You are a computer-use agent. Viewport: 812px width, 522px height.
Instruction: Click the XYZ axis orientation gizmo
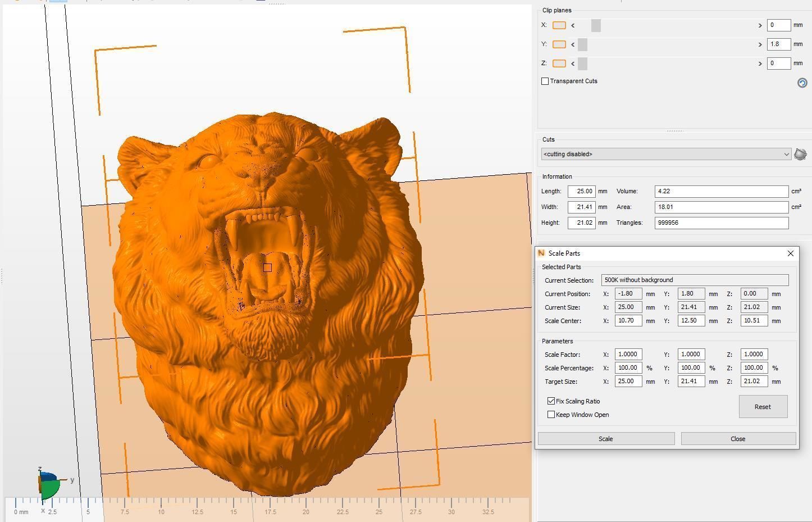(x=49, y=484)
